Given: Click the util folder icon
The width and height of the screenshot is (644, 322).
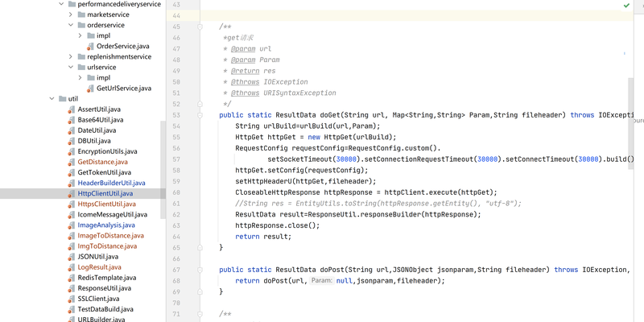Looking at the screenshot, I should 60,99.
